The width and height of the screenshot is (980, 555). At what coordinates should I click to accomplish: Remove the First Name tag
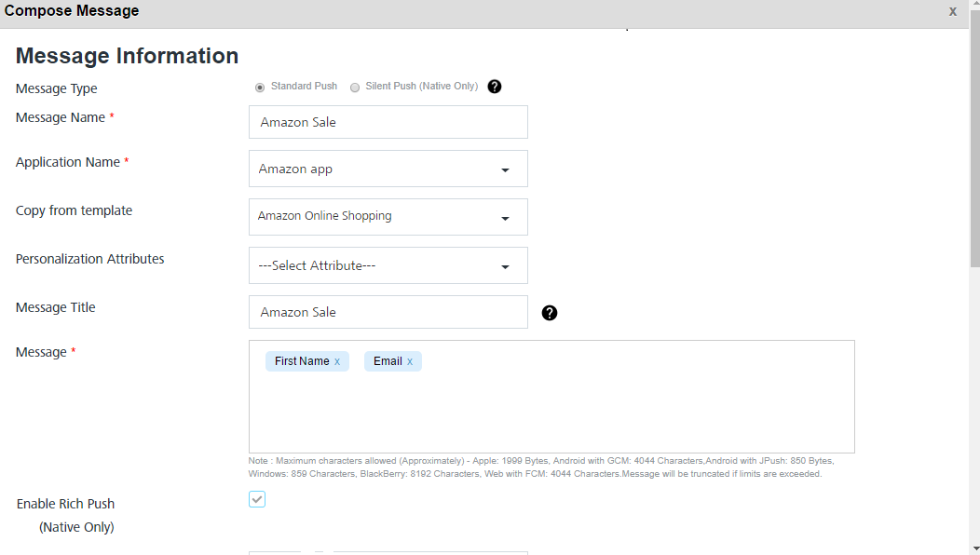click(337, 361)
